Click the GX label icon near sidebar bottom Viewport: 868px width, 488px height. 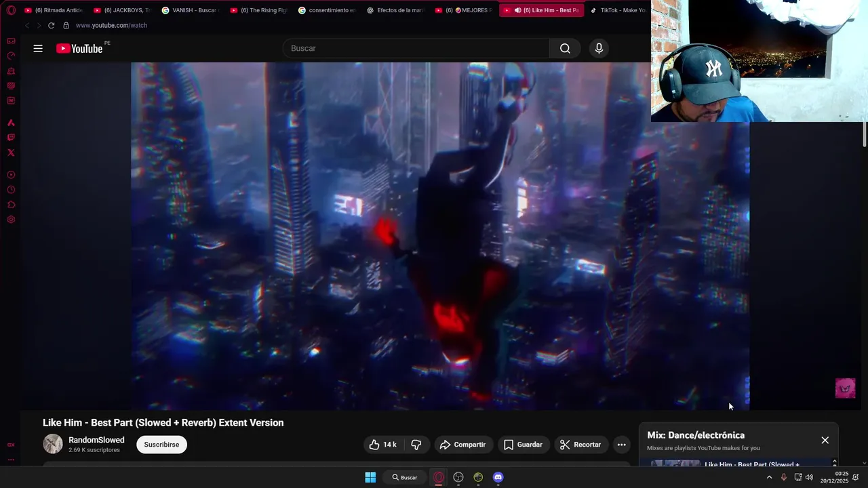click(x=11, y=445)
